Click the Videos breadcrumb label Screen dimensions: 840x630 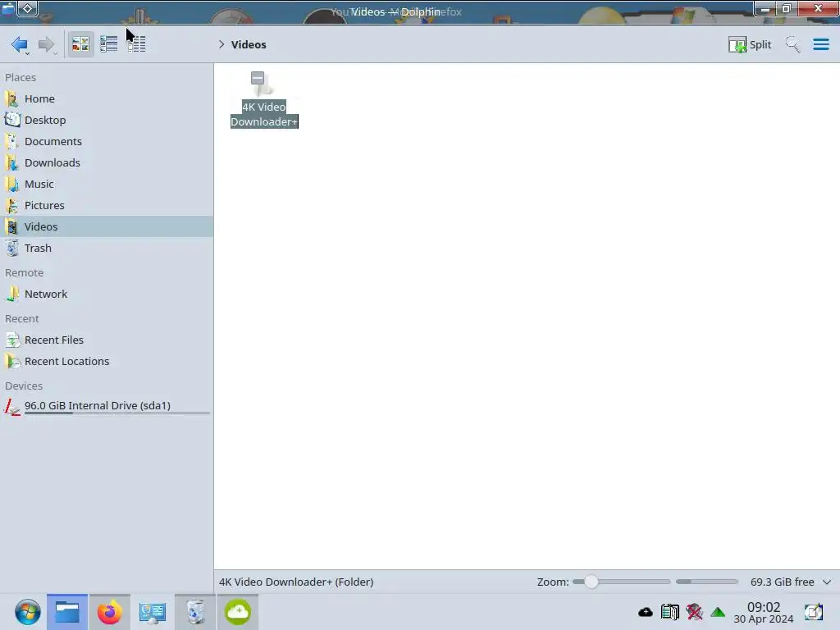click(x=249, y=44)
